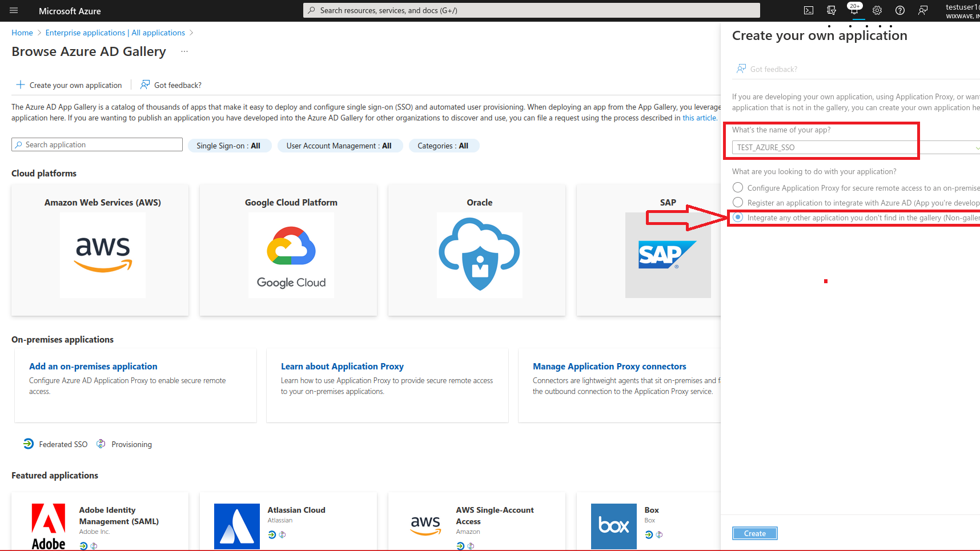Select the Google Cloud Platform tile

coord(288,250)
